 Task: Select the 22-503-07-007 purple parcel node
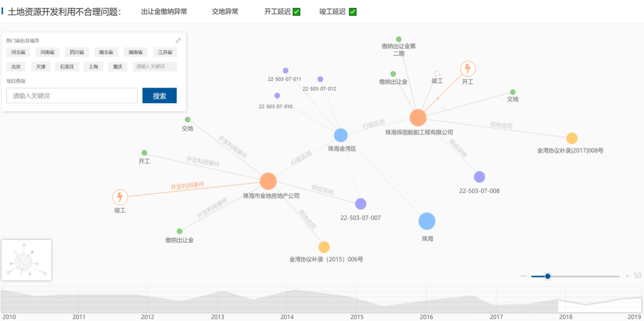(x=361, y=204)
